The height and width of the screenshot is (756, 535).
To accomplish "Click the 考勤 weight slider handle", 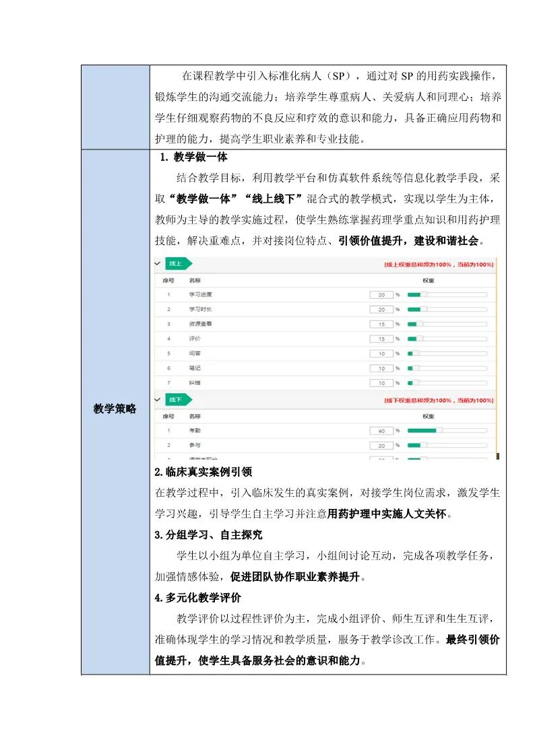I will click(439, 431).
